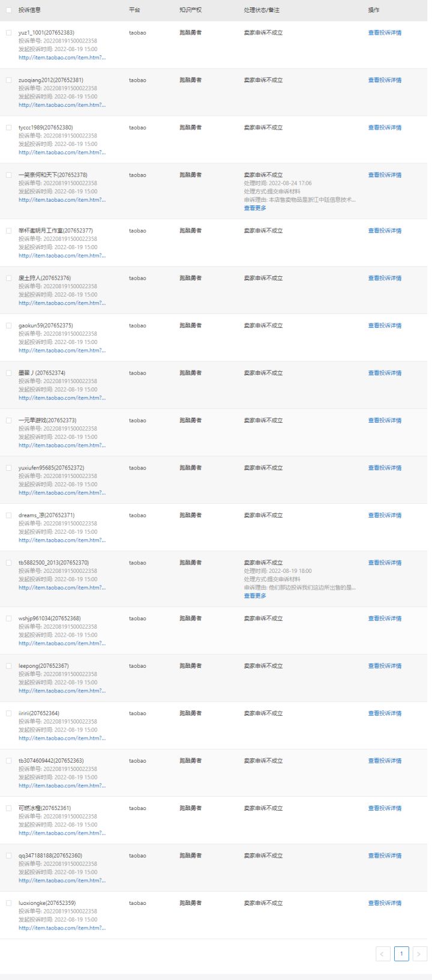Screen dimensions: 432x980
Task: Select page 1 in pagination
Action: (401, 954)
